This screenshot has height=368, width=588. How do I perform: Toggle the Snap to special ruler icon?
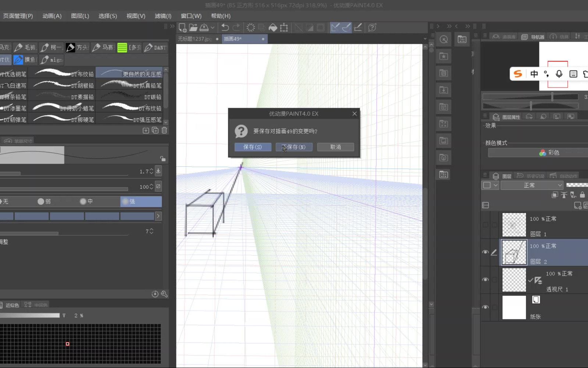click(347, 28)
